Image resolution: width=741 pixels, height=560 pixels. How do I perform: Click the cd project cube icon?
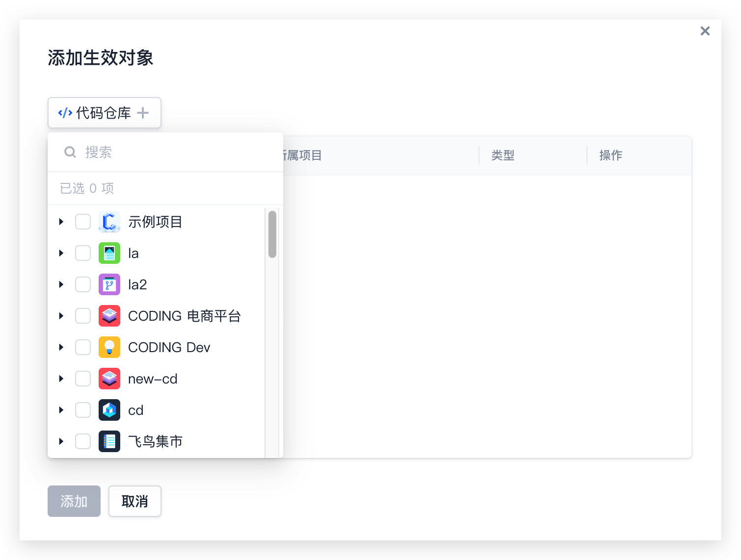(109, 410)
